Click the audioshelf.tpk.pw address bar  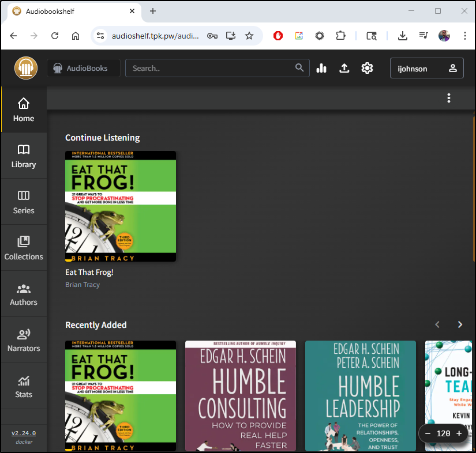click(x=155, y=36)
